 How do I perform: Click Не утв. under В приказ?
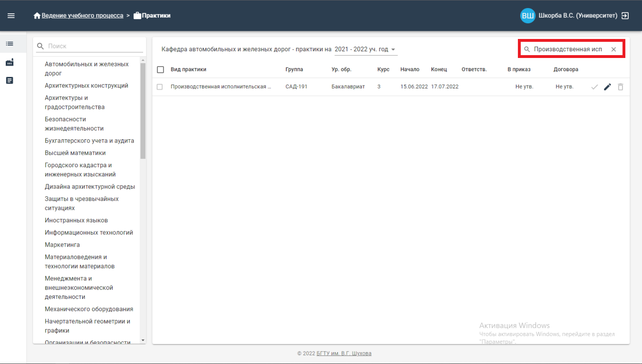[x=525, y=87]
